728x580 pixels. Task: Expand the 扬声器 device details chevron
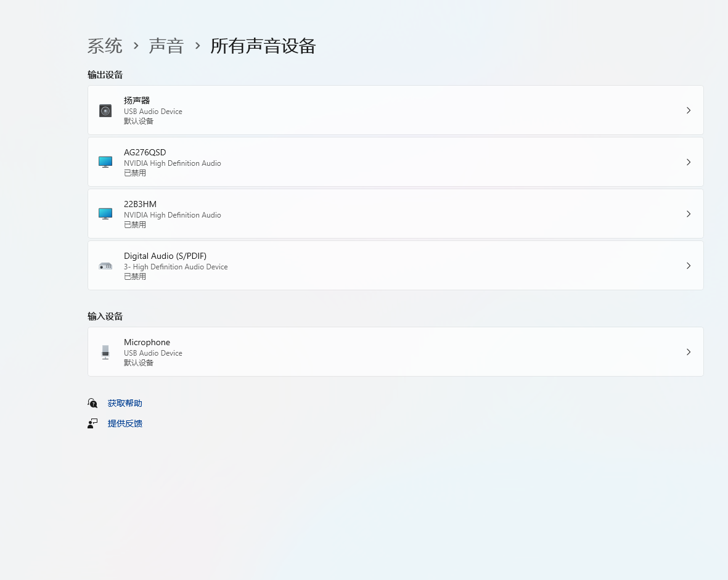[x=689, y=110]
